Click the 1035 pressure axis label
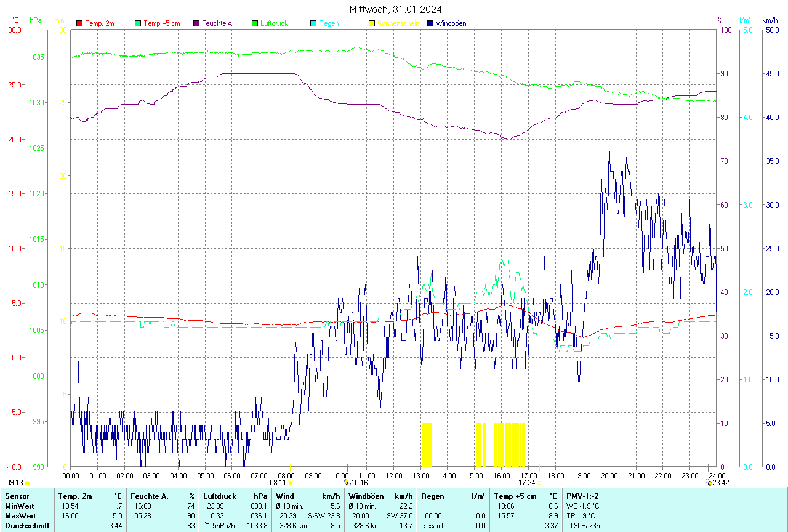The width and height of the screenshot is (788, 532). pyautogui.click(x=37, y=57)
